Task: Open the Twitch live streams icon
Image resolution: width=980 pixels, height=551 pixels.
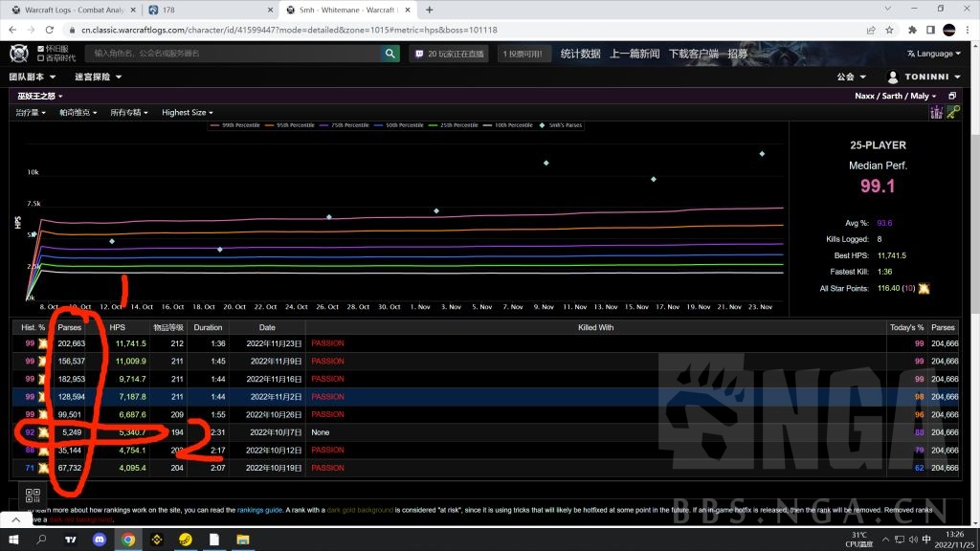Action: (x=418, y=54)
